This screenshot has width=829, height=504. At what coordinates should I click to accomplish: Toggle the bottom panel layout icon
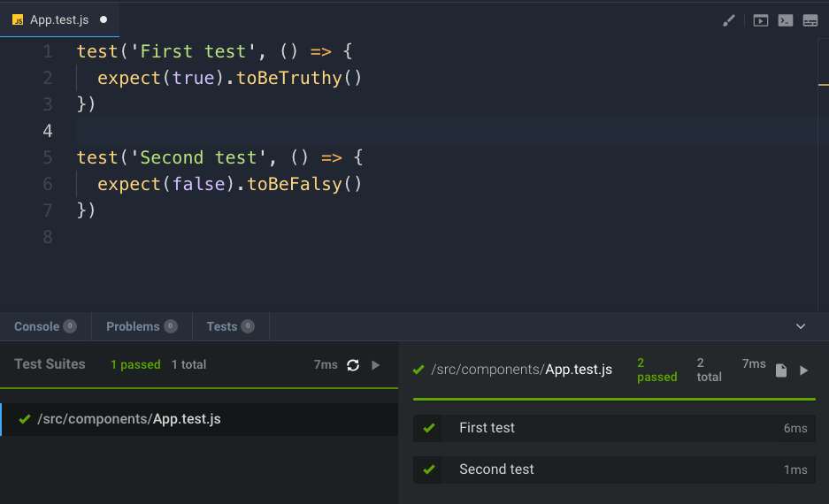(810, 20)
